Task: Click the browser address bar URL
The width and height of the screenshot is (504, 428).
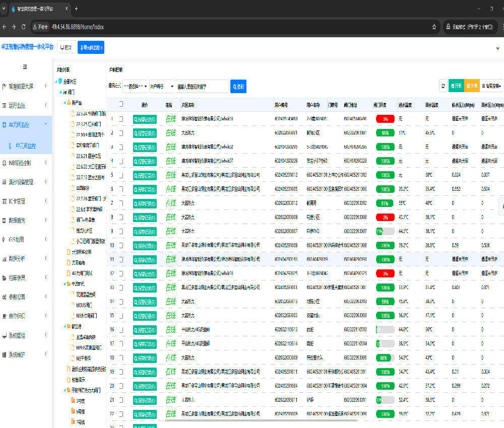Action: click(x=78, y=27)
